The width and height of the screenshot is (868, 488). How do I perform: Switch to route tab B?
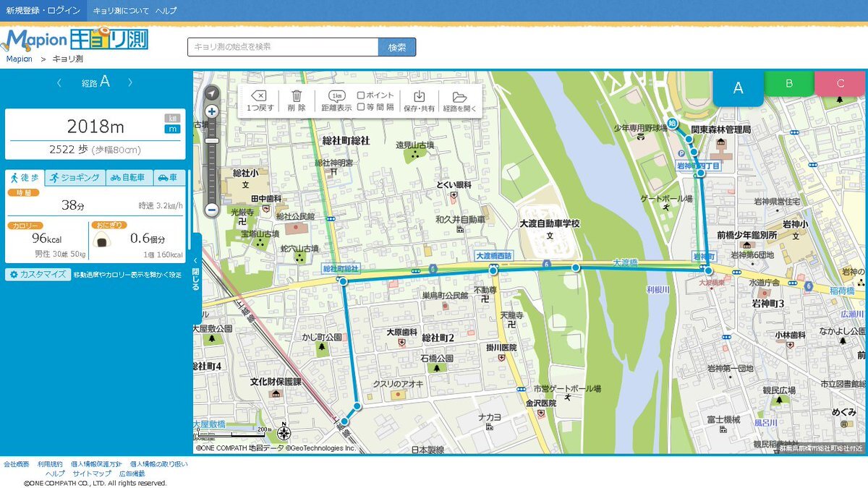[x=789, y=83]
